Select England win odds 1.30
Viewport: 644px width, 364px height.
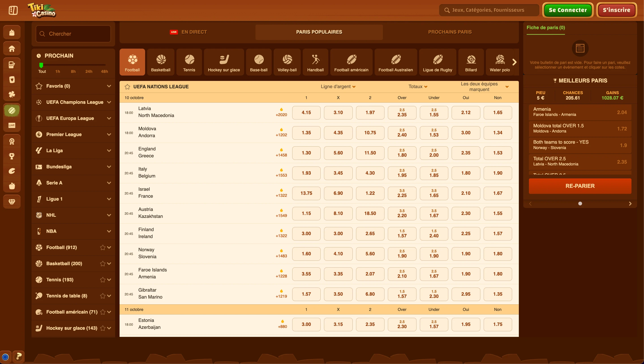pos(306,153)
